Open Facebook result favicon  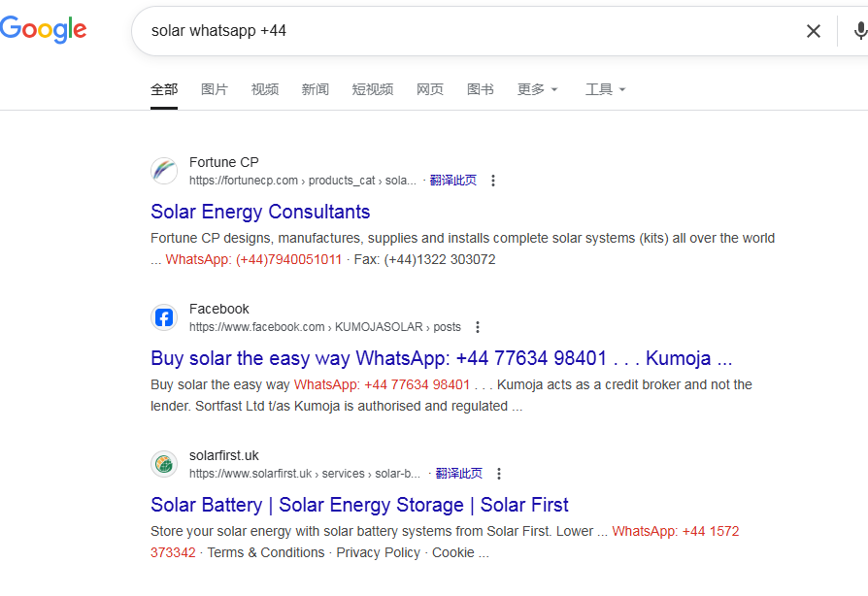[x=164, y=317]
